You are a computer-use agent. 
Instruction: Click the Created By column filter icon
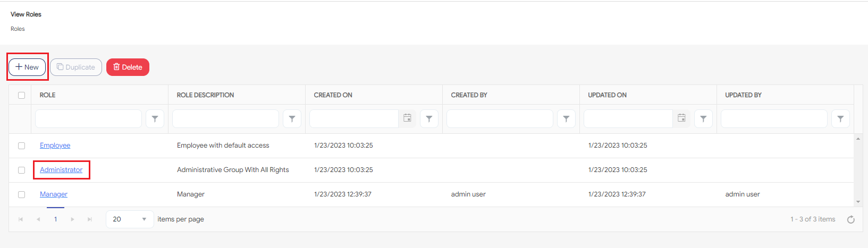[x=566, y=119]
